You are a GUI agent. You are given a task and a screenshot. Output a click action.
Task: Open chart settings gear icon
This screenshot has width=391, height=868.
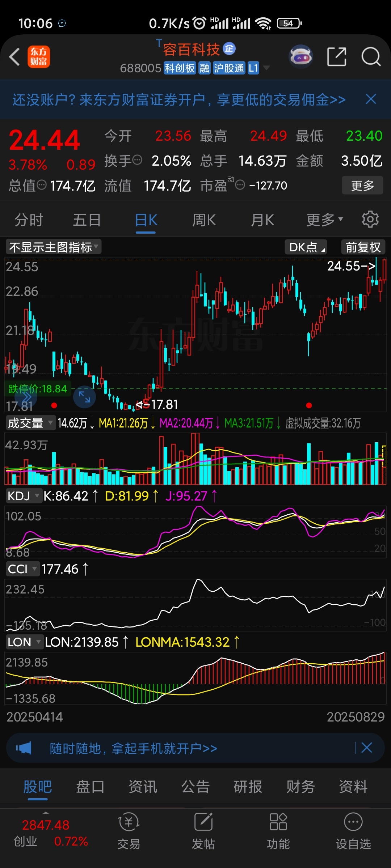click(370, 219)
